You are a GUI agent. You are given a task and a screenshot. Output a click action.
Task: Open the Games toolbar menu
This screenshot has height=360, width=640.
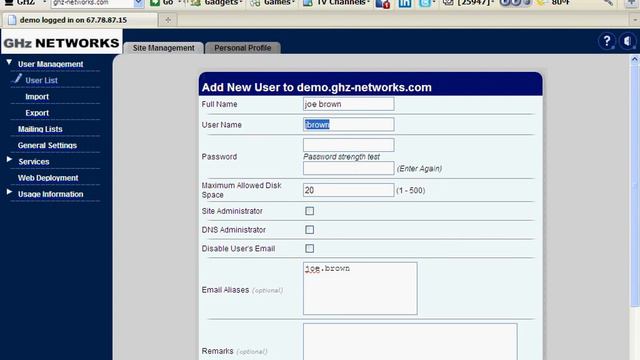point(273,3)
